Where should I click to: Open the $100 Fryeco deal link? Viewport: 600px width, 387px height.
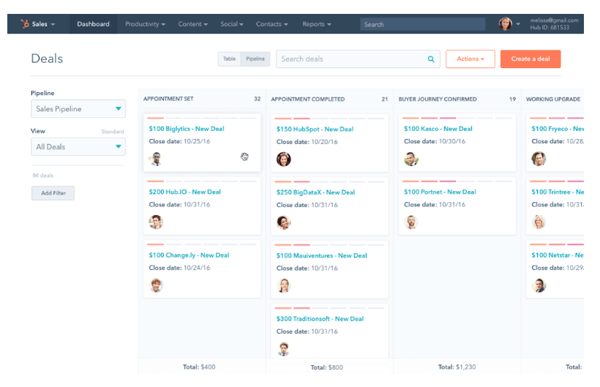[x=558, y=129]
